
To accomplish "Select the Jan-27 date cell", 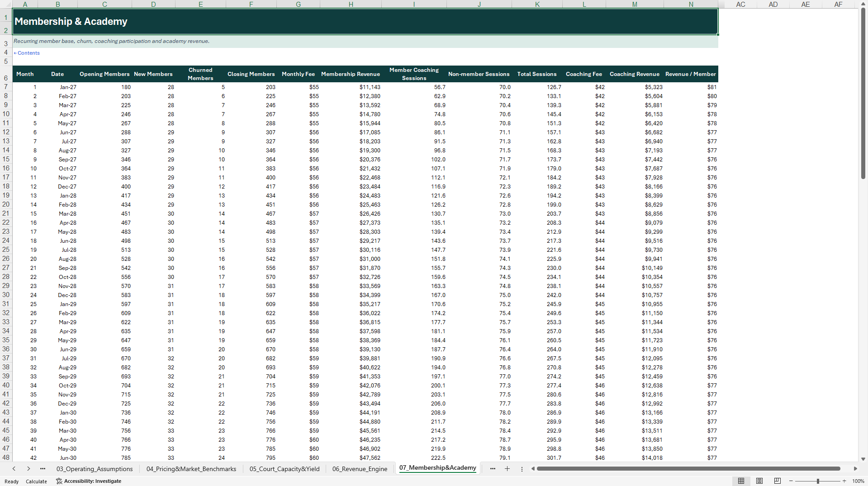I will tap(57, 87).
